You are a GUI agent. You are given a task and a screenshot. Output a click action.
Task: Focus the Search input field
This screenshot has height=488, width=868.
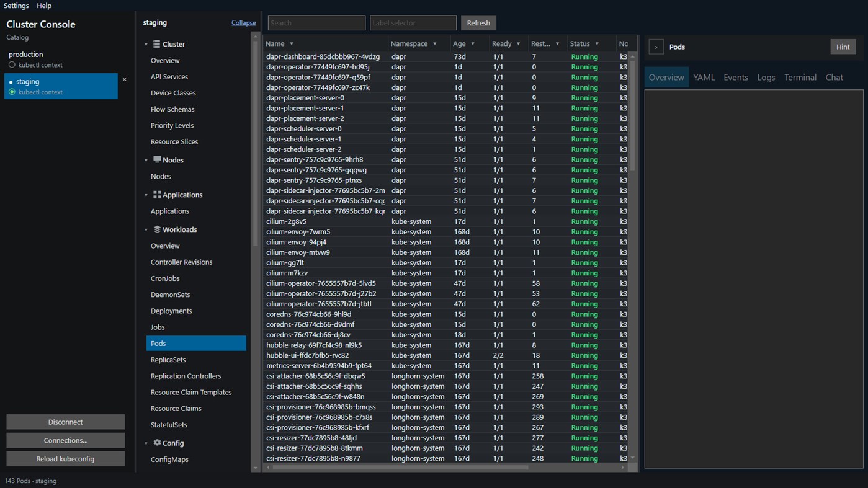coord(316,23)
